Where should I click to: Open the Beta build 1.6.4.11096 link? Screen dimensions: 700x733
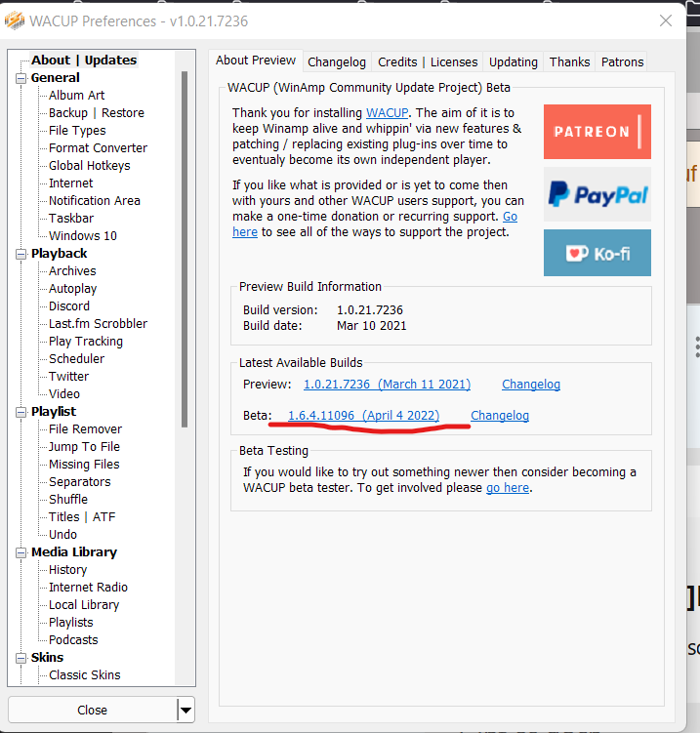point(364,416)
